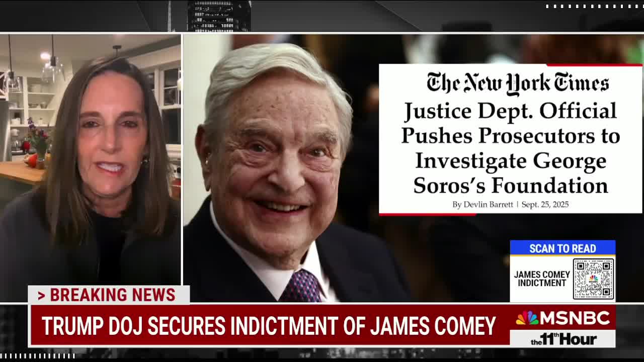The width and height of the screenshot is (644, 362).
Task: Click the arrow before BREAKING NEWS
Action: (x=41, y=296)
